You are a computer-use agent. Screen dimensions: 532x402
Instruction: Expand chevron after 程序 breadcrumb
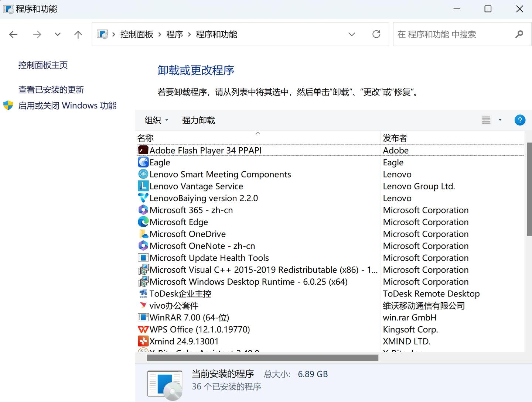(x=190, y=34)
